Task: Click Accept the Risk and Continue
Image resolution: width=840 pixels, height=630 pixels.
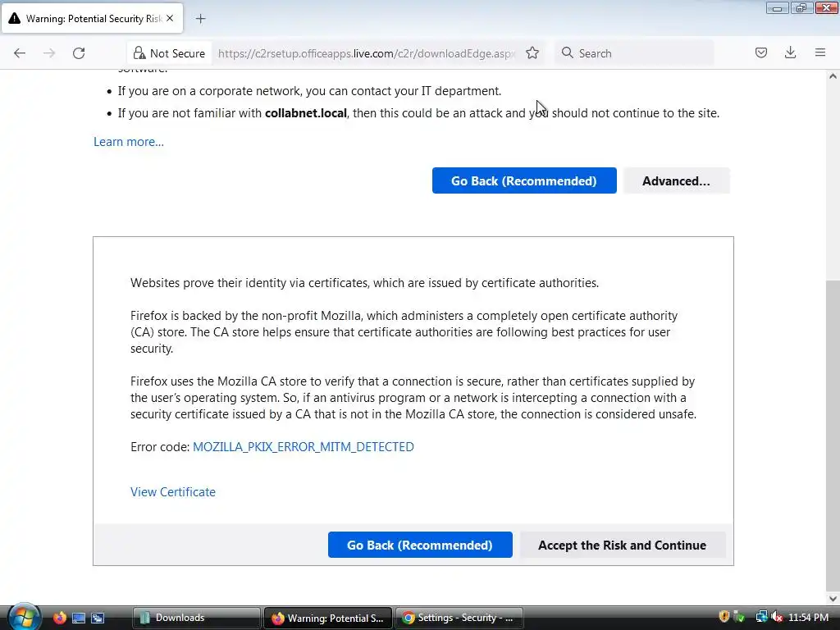Action: click(x=622, y=545)
